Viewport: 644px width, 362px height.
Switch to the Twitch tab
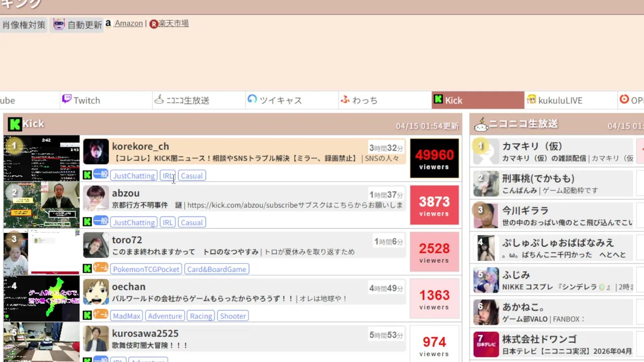pos(106,100)
